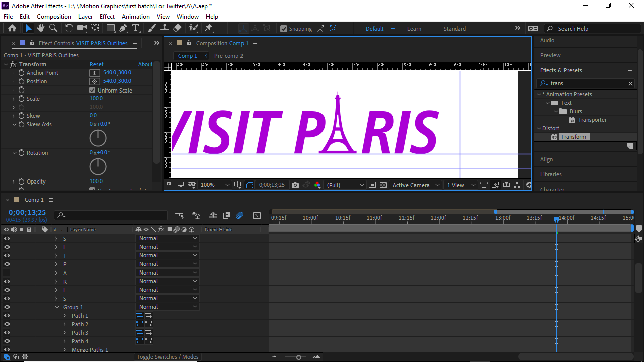The height and width of the screenshot is (362, 644).
Task: Select the Roto Brush tool
Action: [192, 29]
